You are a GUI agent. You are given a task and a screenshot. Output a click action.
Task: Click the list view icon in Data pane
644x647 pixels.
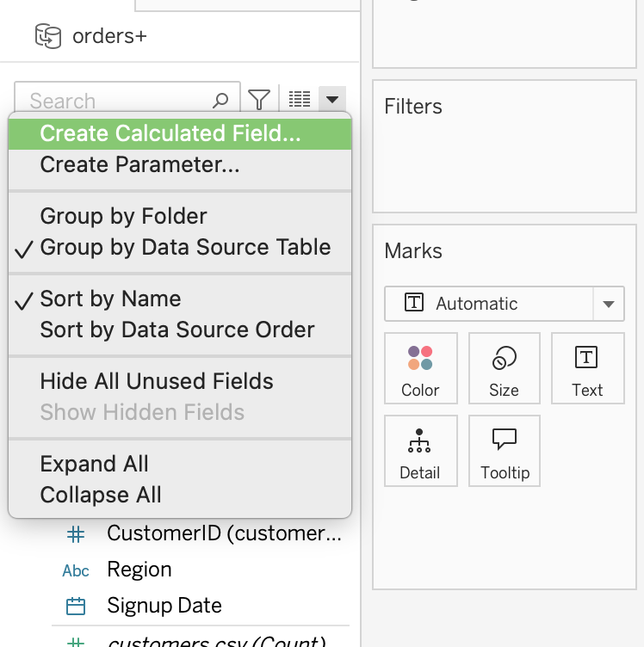click(299, 100)
